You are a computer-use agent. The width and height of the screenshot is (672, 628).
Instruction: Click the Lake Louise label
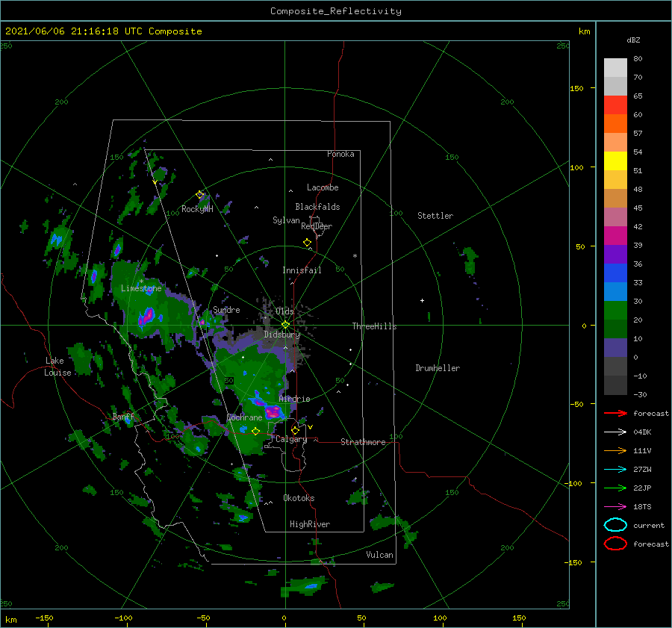[x=57, y=367]
